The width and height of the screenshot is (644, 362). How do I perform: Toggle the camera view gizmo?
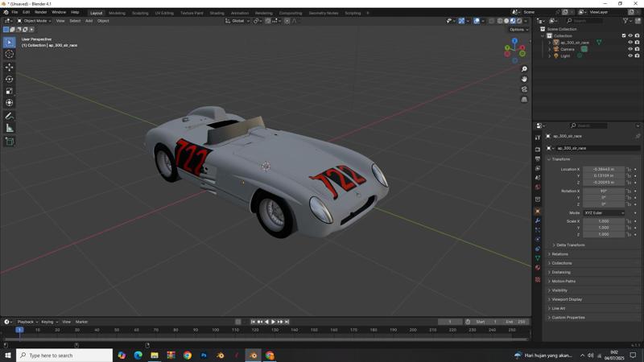pyautogui.click(x=524, y=89)
